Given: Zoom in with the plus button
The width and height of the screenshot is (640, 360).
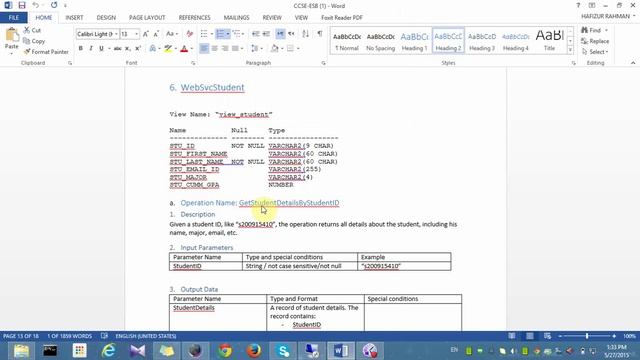Looking at the screenshot, I should 614,336.
